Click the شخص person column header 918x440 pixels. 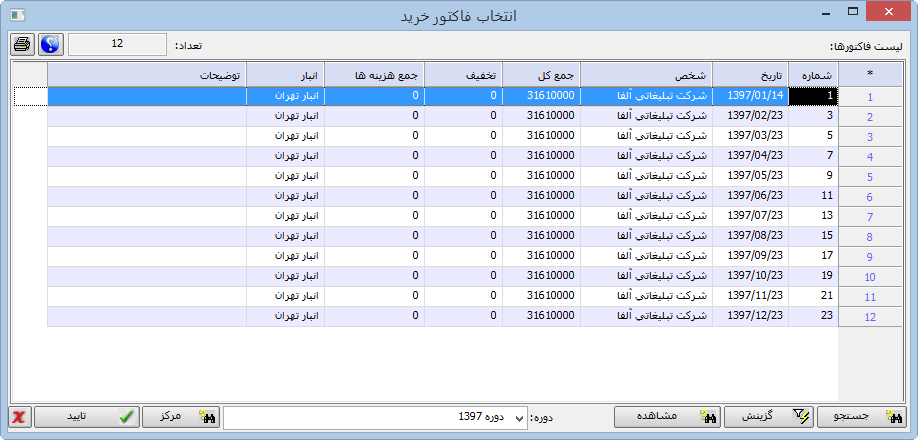pyautogui.click(x=646, y=75)
